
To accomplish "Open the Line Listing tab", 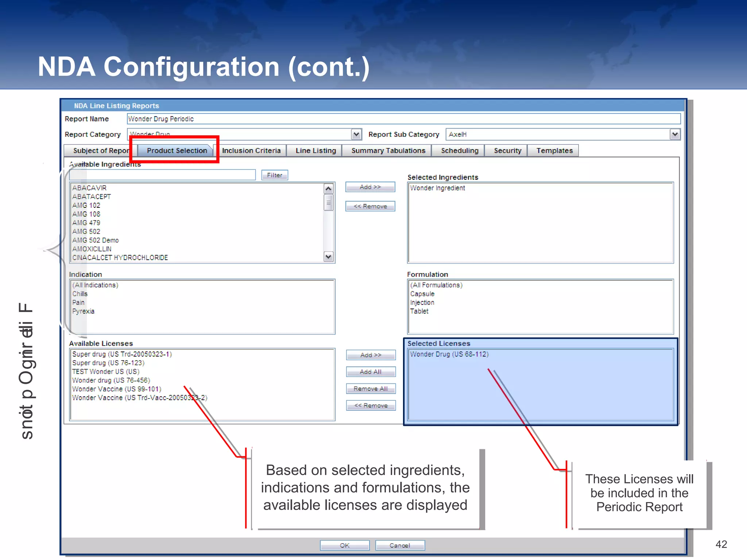I will (316, 151).
